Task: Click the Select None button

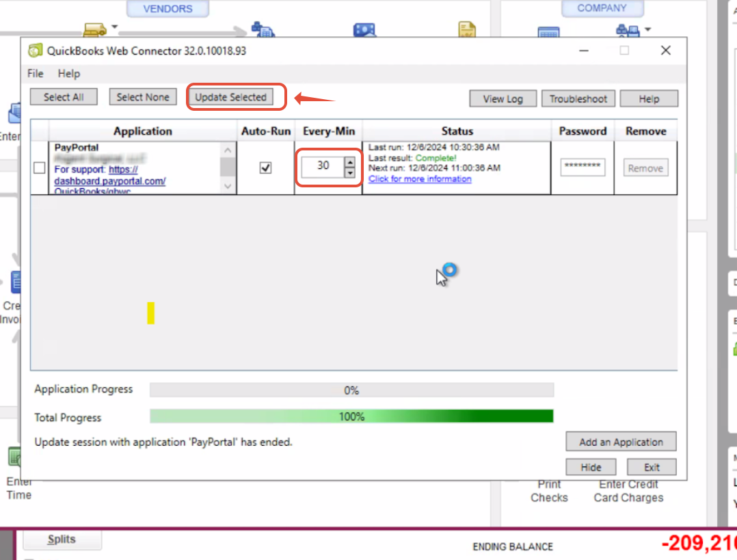Action: pyautogui.click(x=143, y=97)
